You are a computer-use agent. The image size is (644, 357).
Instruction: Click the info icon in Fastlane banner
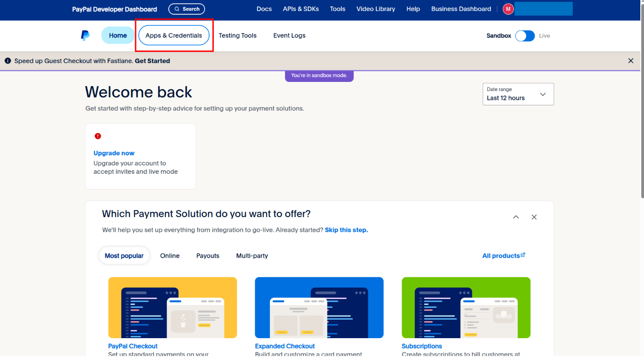tap(8, 61)
